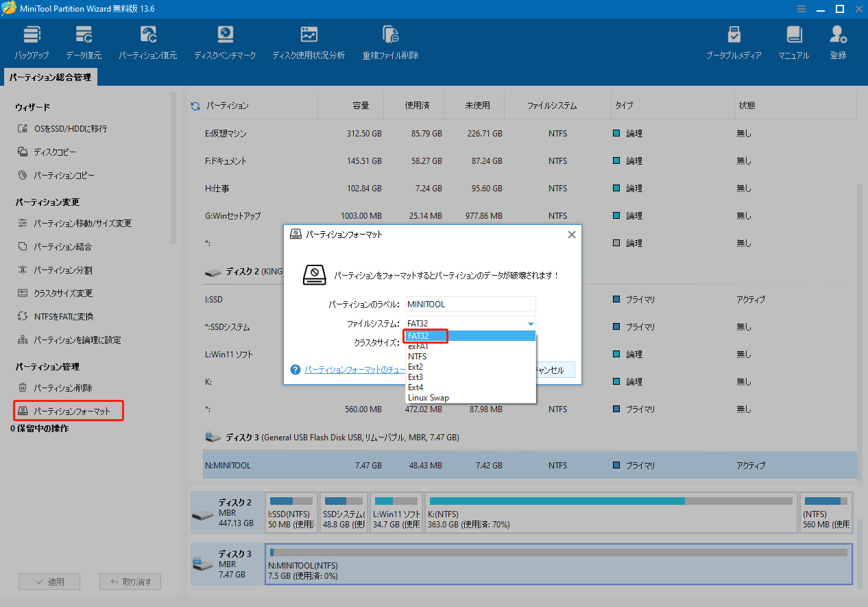
Task: Select exFAT in file system list
Action: pos(470,346)
